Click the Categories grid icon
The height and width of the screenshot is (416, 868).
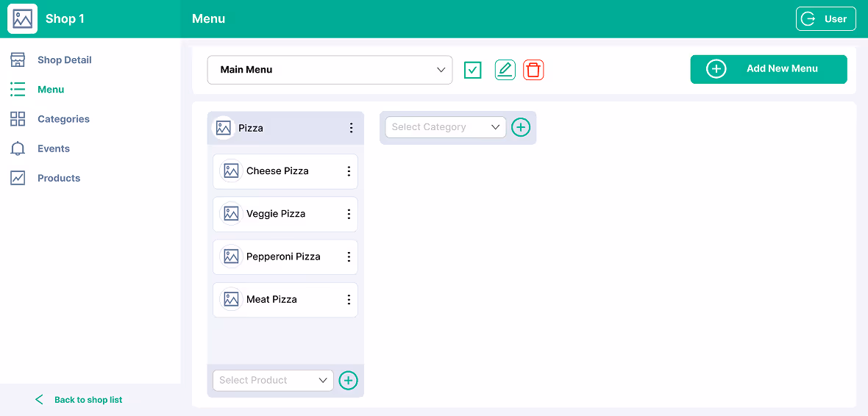[18, 119]
